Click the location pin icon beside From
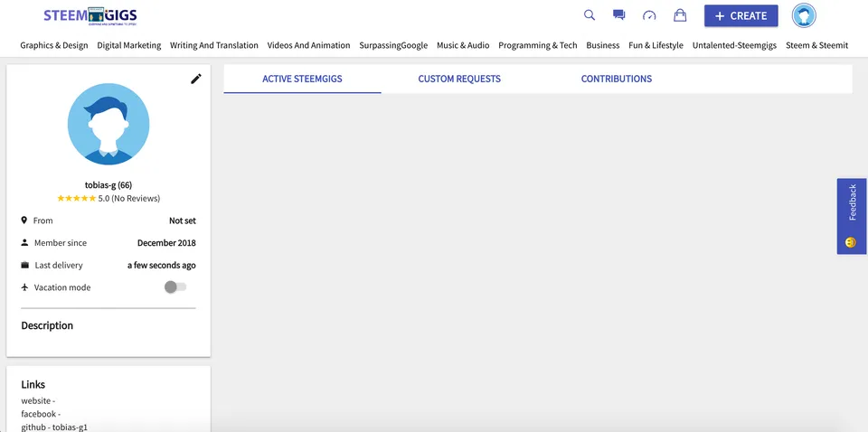Viewport: 868px width, 432px height. [x=24, y=221]
